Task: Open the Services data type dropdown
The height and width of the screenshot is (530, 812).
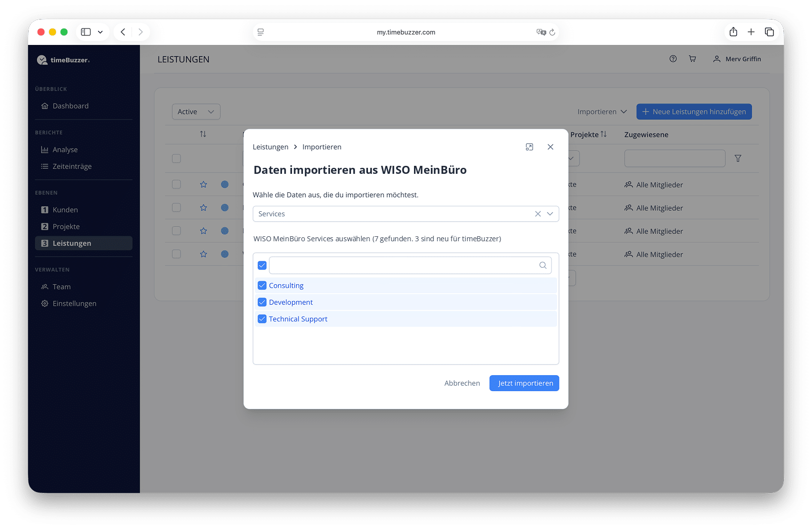Action: [406, 214]
